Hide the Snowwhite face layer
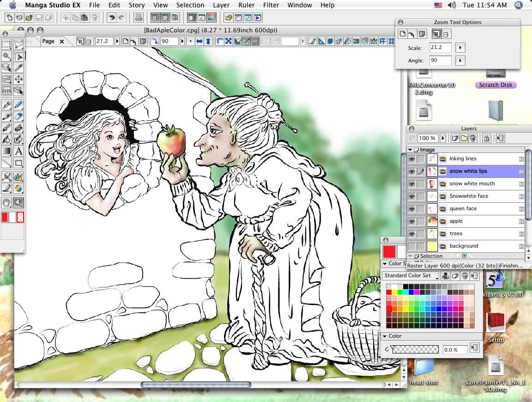Viewport: 532px width, 402px height. [411, 196]
